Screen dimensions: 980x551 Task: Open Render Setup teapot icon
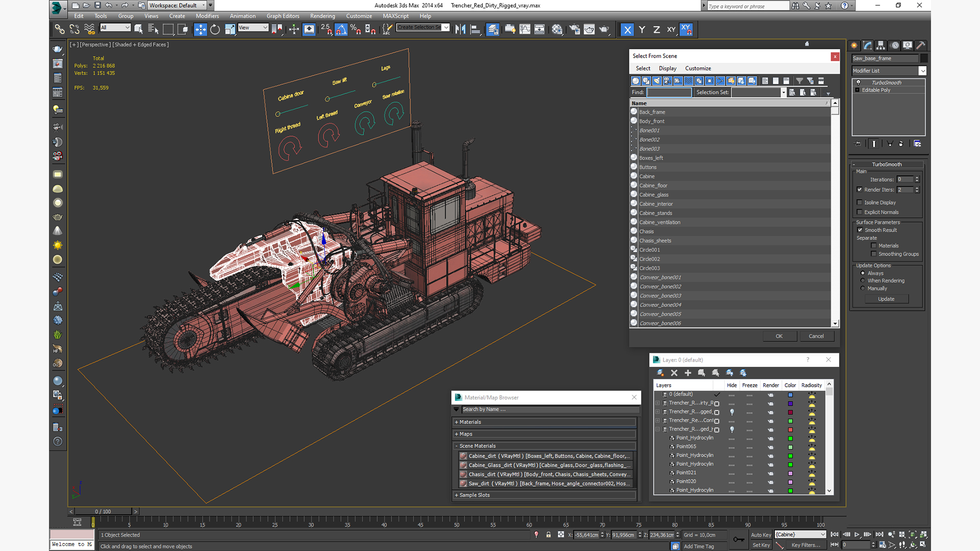575,30
